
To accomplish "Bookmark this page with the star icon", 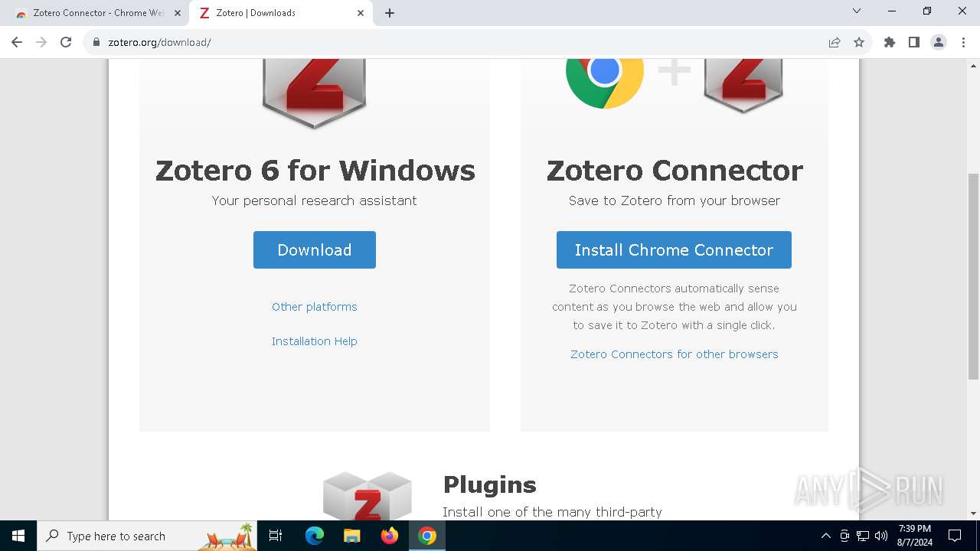I will pyautogui.click(x=859, y=42).
